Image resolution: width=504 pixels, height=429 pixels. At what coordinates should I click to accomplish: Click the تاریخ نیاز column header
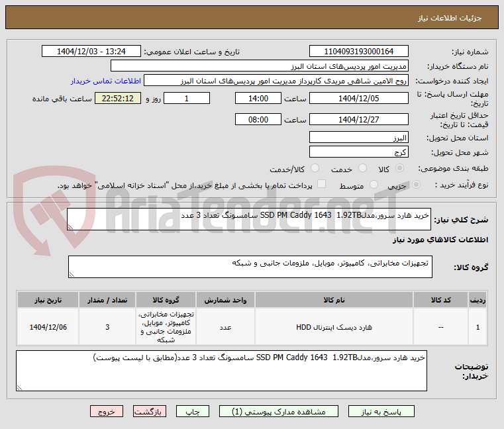(48, 300)
